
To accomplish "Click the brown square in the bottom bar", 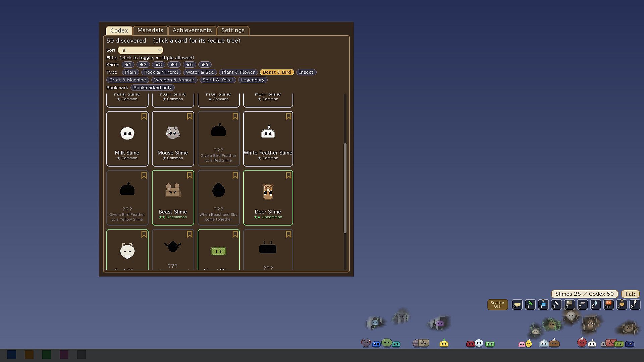I will [x=29, y=355].
